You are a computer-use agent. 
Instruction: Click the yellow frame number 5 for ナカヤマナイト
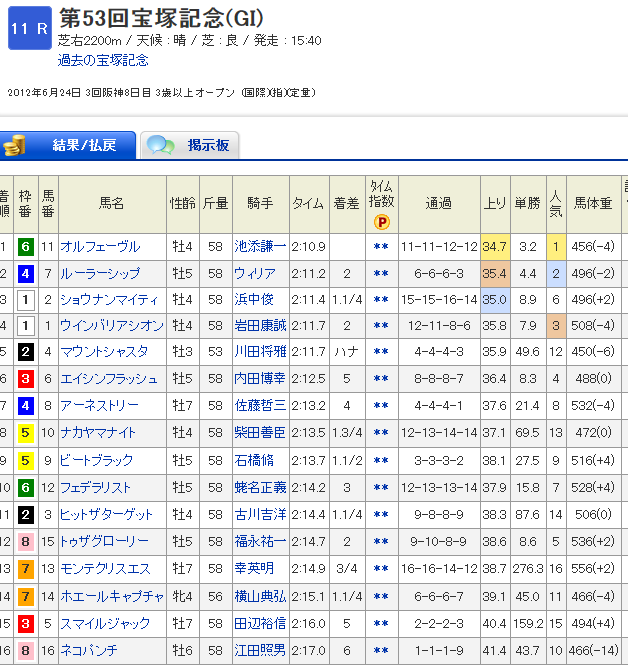click(x=25, y=433)
